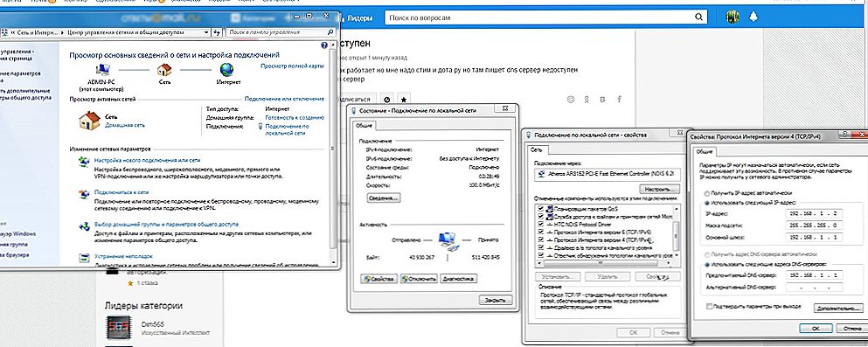This screenshot has width=868, height=347.
Task: Click the house-shaped Сеть icon in network map
Action: point(164,70)
